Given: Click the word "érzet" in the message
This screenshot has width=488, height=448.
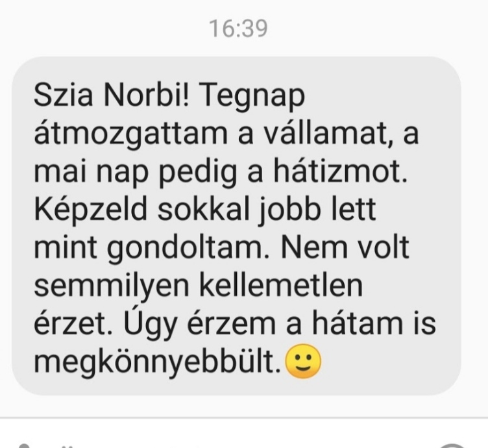Looking at the screenshot, I should coord(73,323).
